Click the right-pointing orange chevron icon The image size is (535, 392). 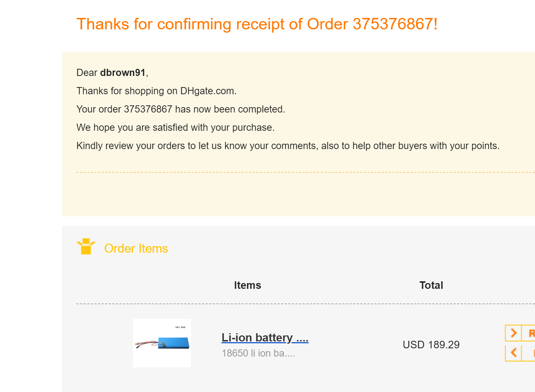coord(513,333)
